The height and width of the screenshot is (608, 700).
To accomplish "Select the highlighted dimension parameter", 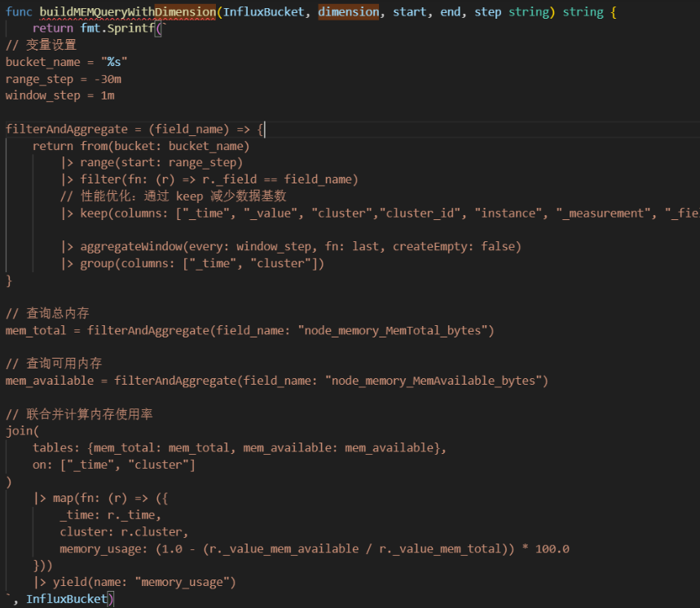I will click(x=349, y=11).
